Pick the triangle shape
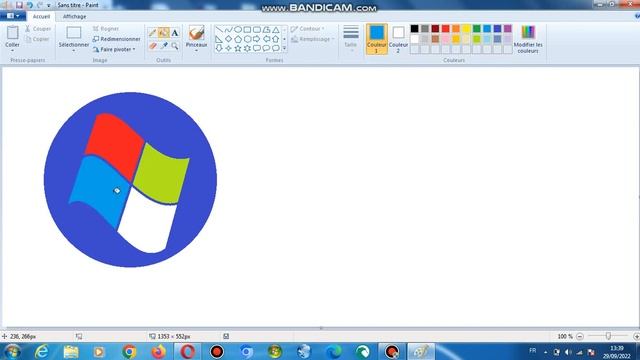The height and width of the screenshot is (360, 640). click(276, 30)
